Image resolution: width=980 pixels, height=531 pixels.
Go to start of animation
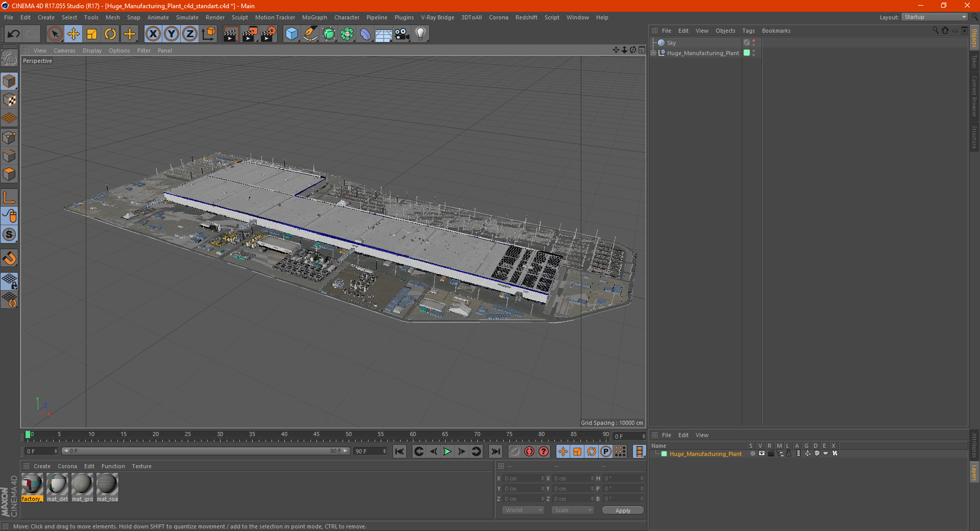click(400, 451)
